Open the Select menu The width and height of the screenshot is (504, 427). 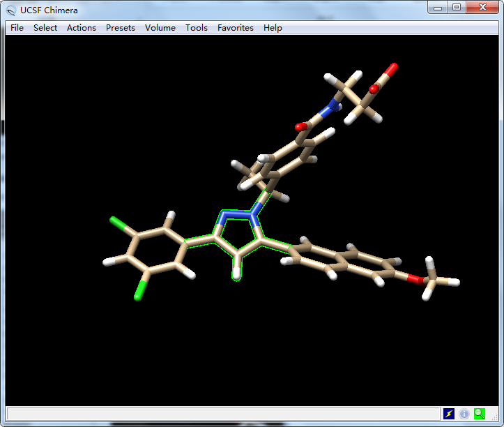(x=45, y=28)
